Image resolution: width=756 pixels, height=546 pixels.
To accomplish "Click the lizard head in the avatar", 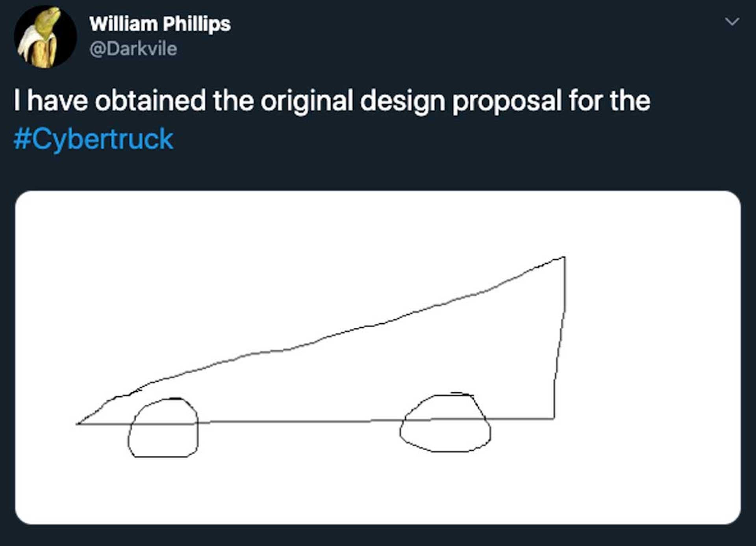I will tap(51, 17).
